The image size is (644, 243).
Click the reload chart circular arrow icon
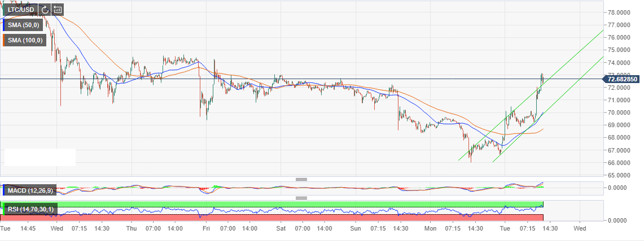click(x=45, y=9)
